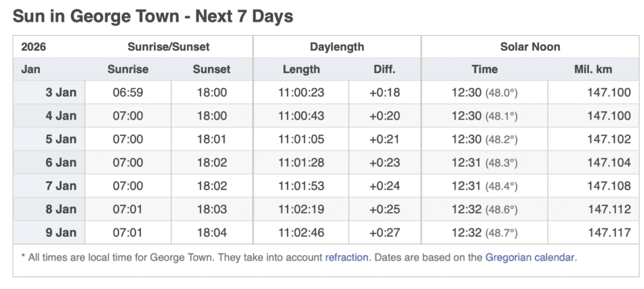This screenshot has height=289, width=644.
Task: Select the 18:04 sunset time cell
Action: (212, 232)
